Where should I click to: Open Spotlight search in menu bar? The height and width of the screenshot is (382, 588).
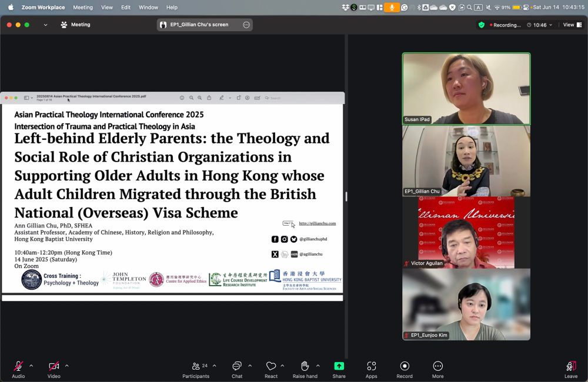[x=469, y=7]
